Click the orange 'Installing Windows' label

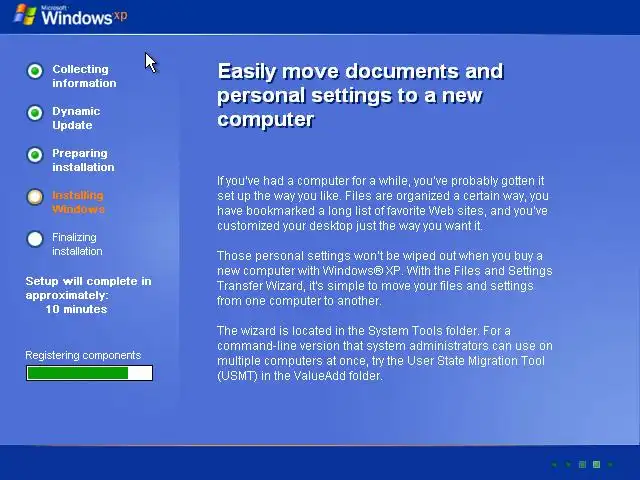(78, 202)
